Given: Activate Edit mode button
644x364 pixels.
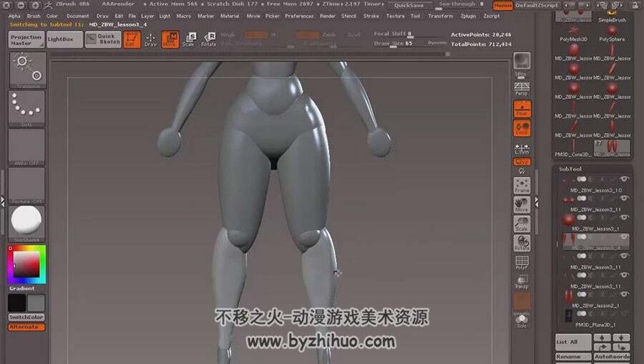Looking at the screenshot, I should tap(132, 39).
